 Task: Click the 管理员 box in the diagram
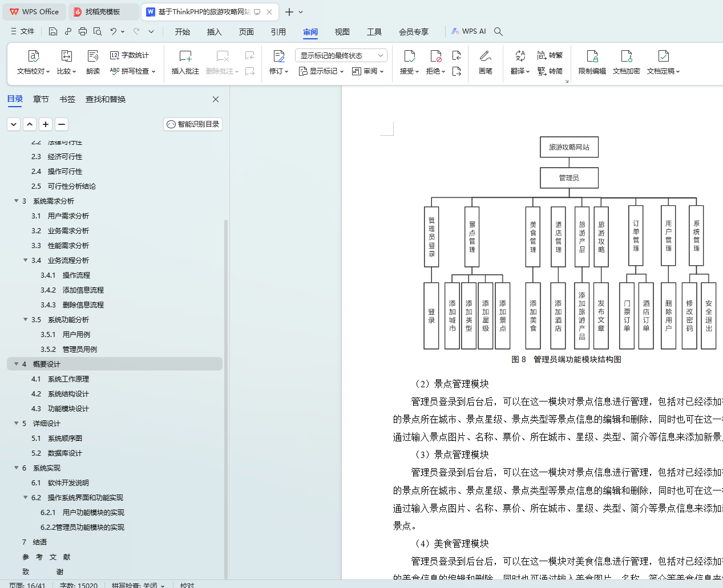(569, 178)
